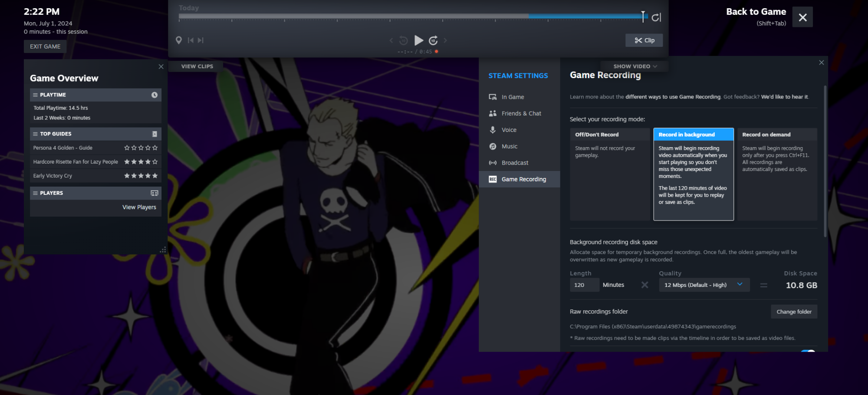
Task: Open the VIEW CLIPS tab
Action: coord(197,66)
